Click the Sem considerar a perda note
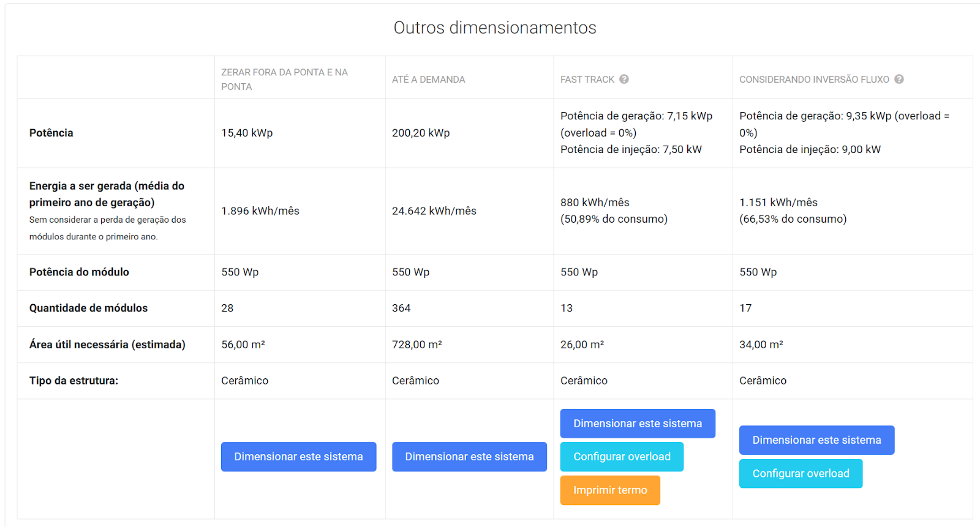Image resolution: width=980 pixels, height=527 pixels. 108,228
